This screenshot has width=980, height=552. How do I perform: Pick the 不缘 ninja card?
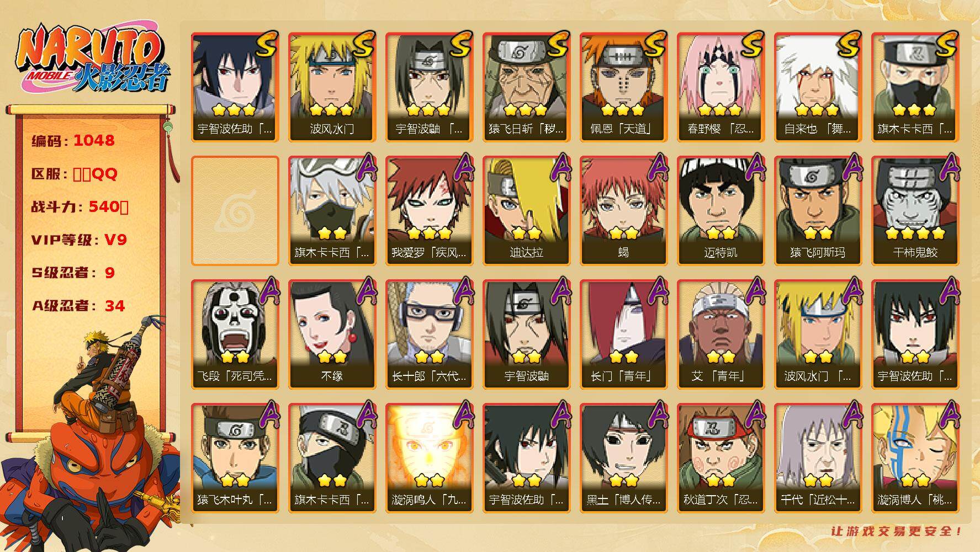pos(332,335)
